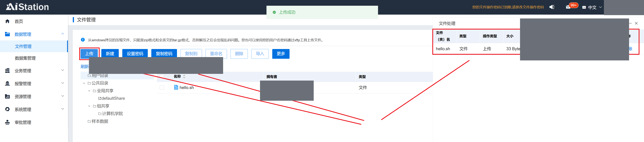Viewport: 644px width, 142px height.
Task: Click the home icon beside 首页
Action: point(7,21)
